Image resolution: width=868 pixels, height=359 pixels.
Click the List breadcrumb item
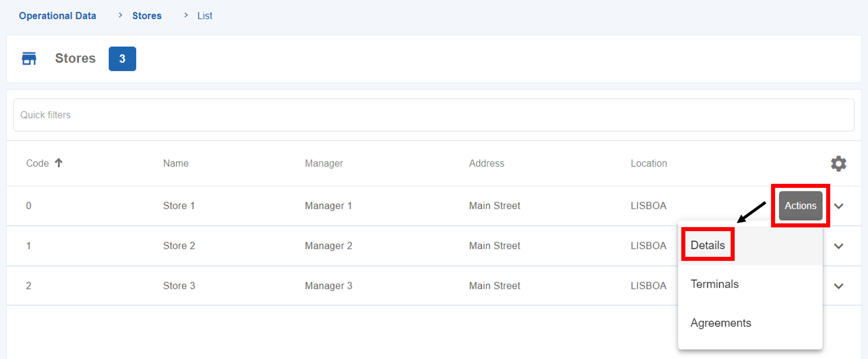point(205,16)
